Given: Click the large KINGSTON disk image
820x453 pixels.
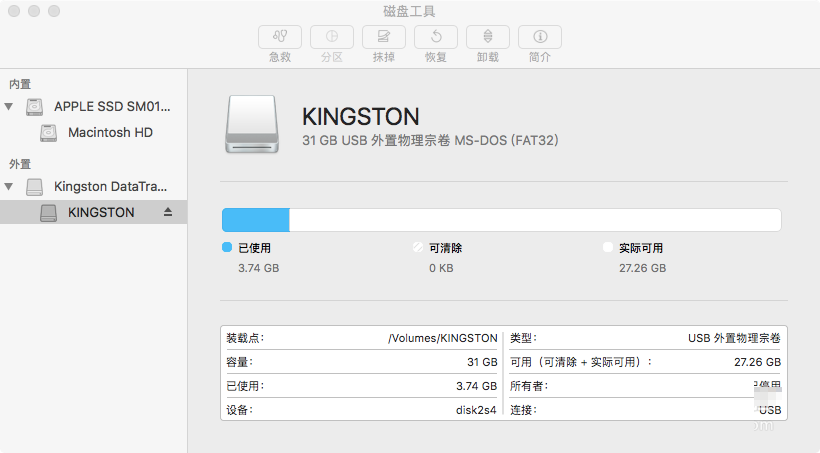Looking at the screenshot, I should (x=252, y=124).
